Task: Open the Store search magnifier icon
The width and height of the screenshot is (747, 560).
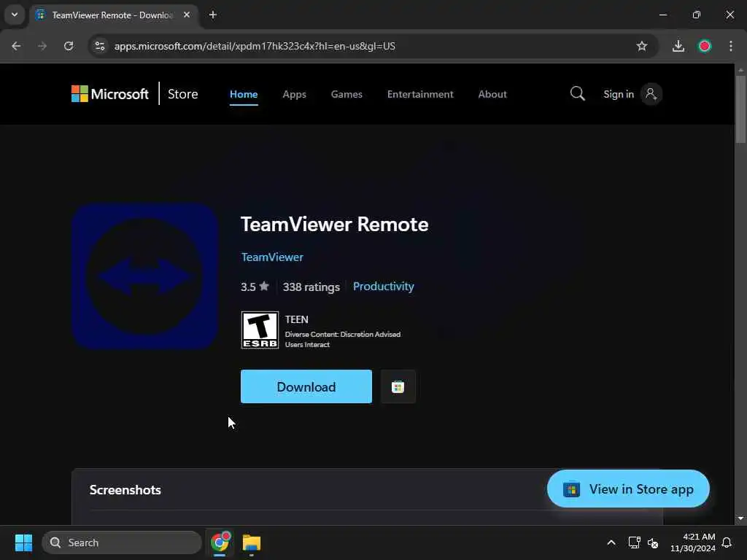Action: (578, 94)
